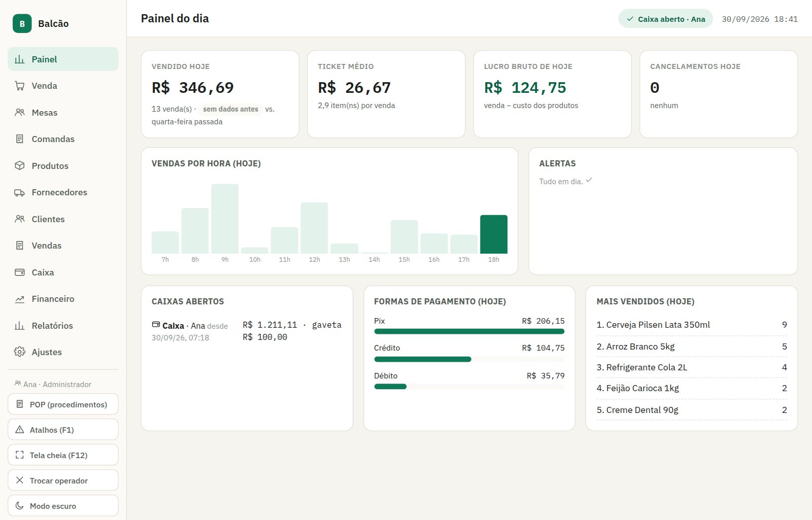Viewport: 812px width, 520px height.
Task: Click the 'sem dados antes' badge
Action: coord(230,109)
